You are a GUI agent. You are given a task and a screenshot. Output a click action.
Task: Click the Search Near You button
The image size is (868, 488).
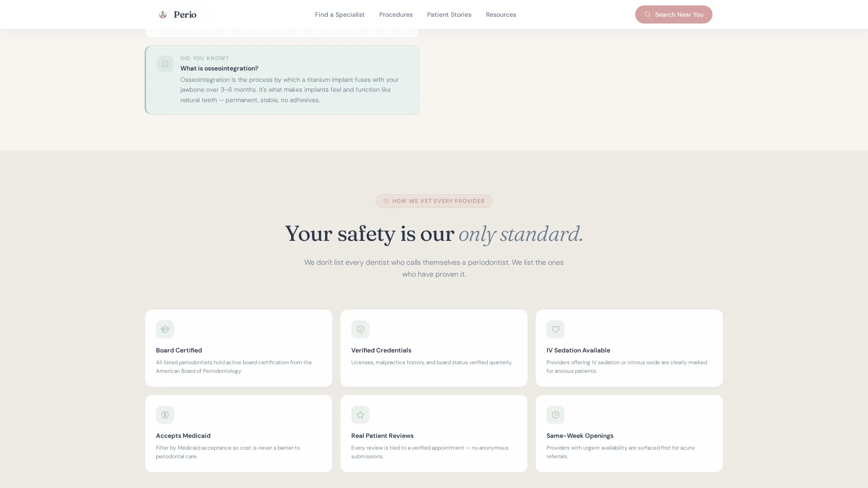coord(673,14)
